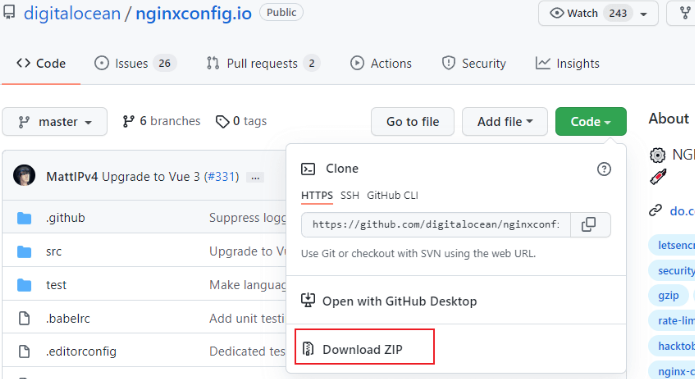Open the nginxconfig.io repository link
The image size is (695, 379).
(x=194, y=13)
